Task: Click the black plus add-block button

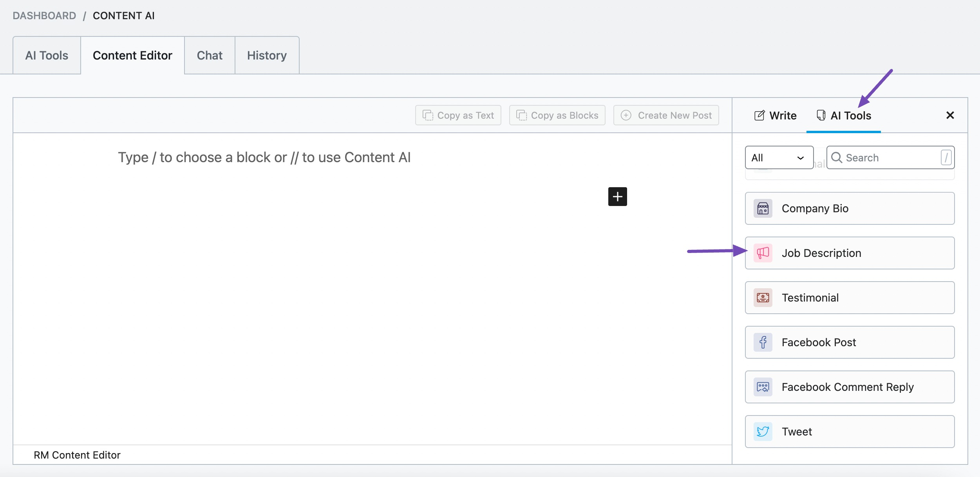Action: [617, 197]
